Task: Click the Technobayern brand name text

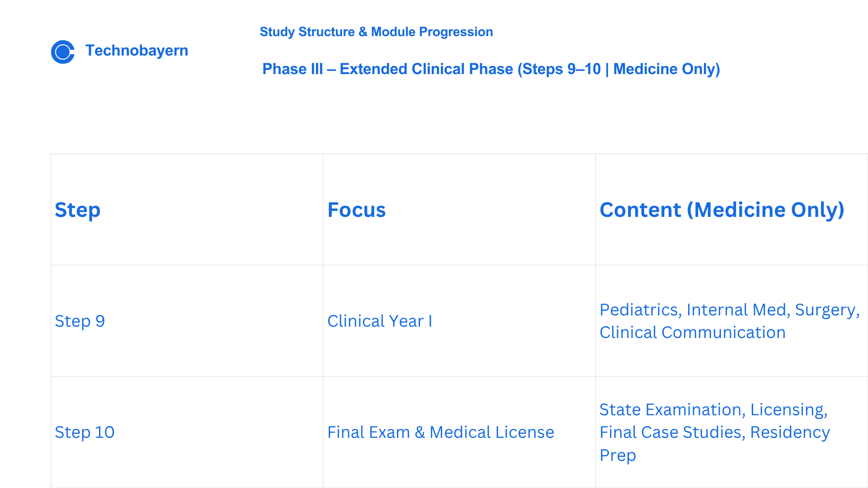Action: click(137, 51)
